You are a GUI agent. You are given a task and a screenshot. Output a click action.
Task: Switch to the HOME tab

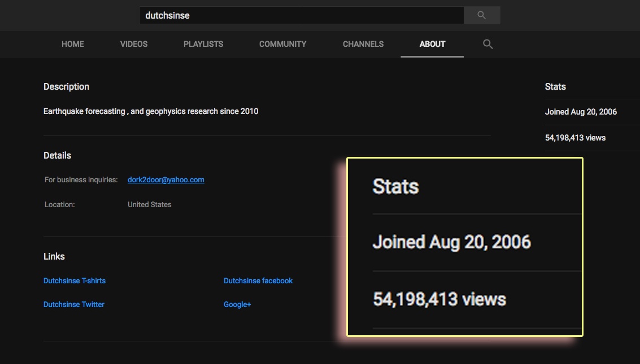point(73,44)
